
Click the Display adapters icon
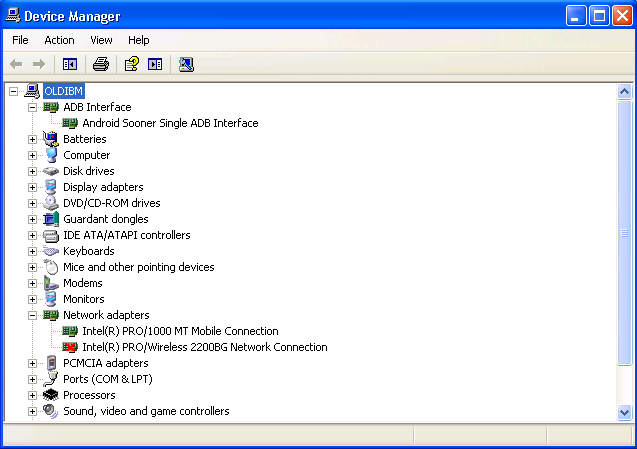tap(51, 187)
